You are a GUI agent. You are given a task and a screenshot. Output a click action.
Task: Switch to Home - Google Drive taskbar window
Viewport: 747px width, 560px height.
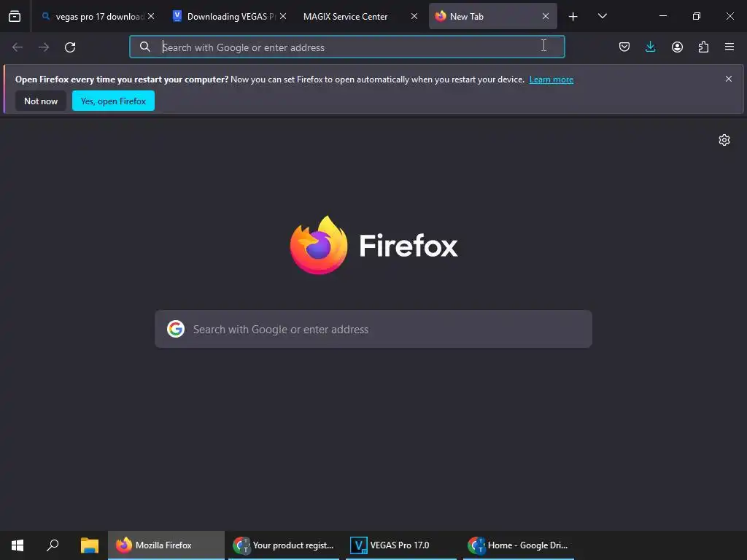pos(519,545)
